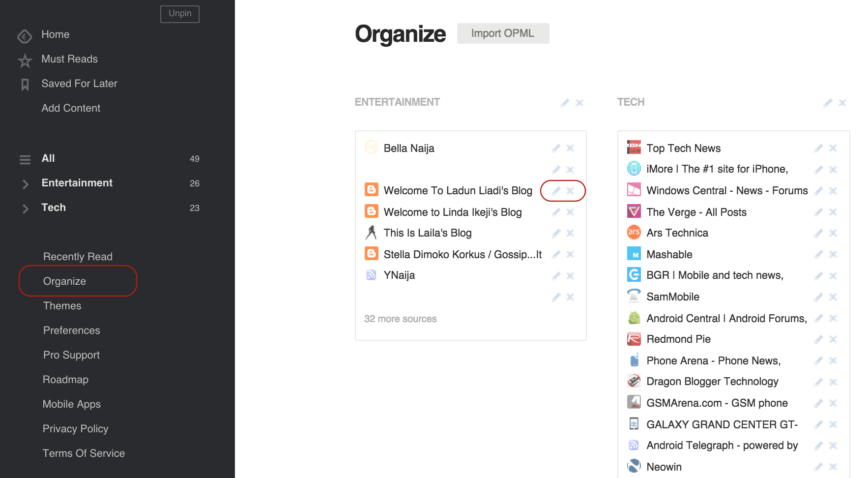This screenshot has height=478, width=868.
Task: Click the Unpin button
Action: click(180, 14)
